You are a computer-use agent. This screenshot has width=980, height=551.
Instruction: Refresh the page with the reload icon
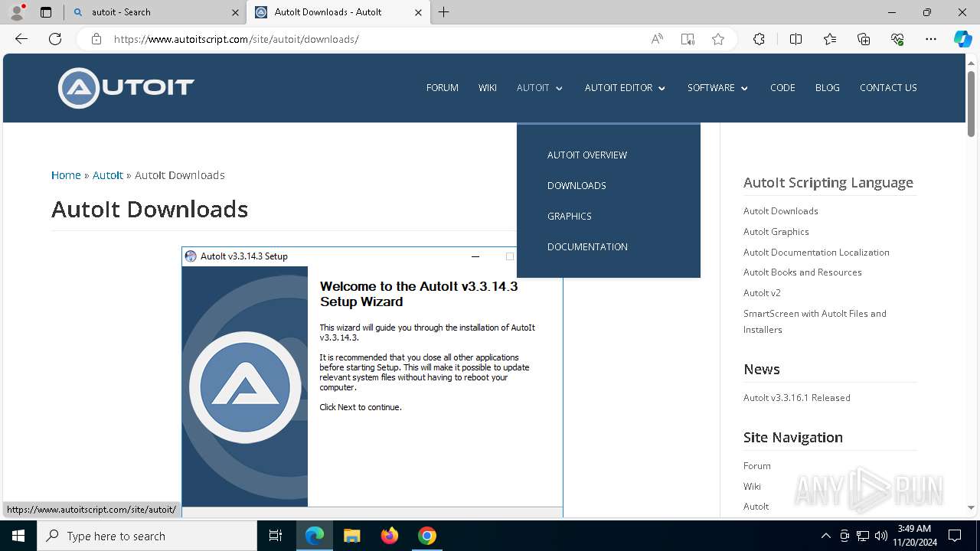(x=55, y=39)
